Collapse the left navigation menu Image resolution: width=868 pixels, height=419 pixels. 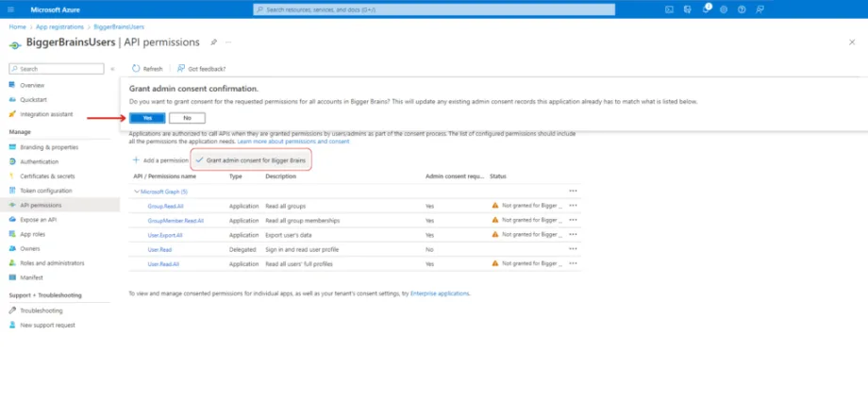pyautogui.click(x=112, y=69)
